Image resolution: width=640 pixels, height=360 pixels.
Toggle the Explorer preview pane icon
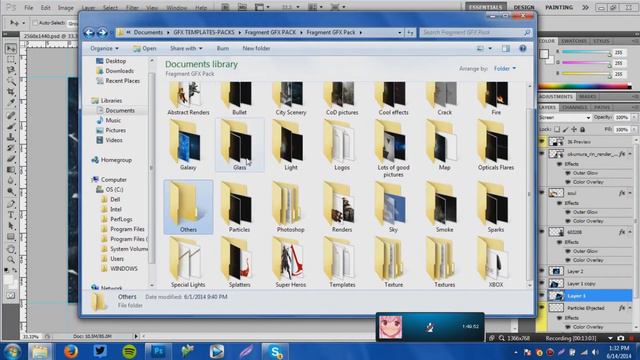506,48
